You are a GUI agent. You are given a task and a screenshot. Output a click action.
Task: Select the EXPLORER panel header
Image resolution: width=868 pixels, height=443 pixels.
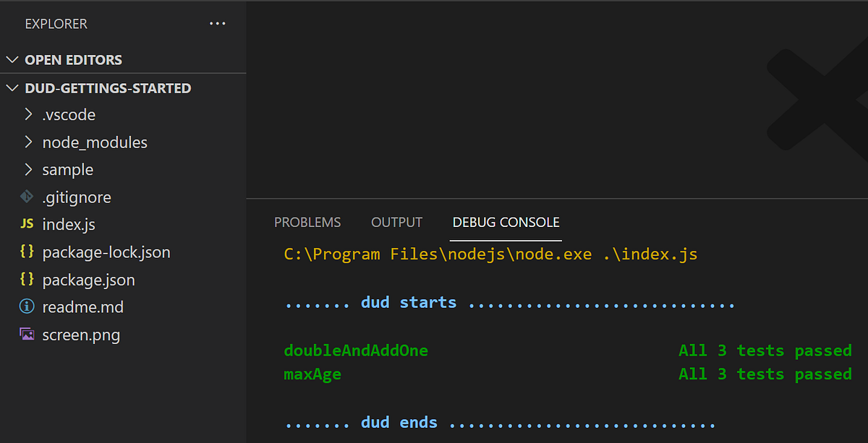coord(56,23)
